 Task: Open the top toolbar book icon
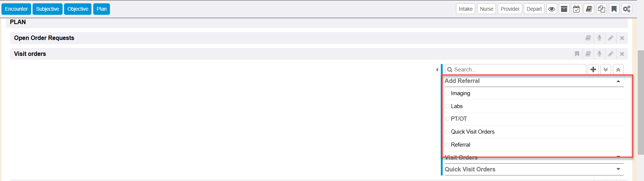589,9
